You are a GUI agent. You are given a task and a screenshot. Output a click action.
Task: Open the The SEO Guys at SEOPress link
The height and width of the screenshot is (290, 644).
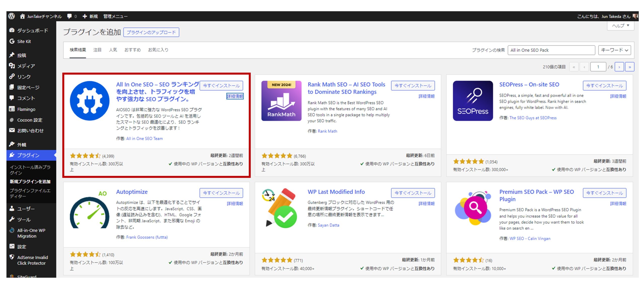(533, 118)
